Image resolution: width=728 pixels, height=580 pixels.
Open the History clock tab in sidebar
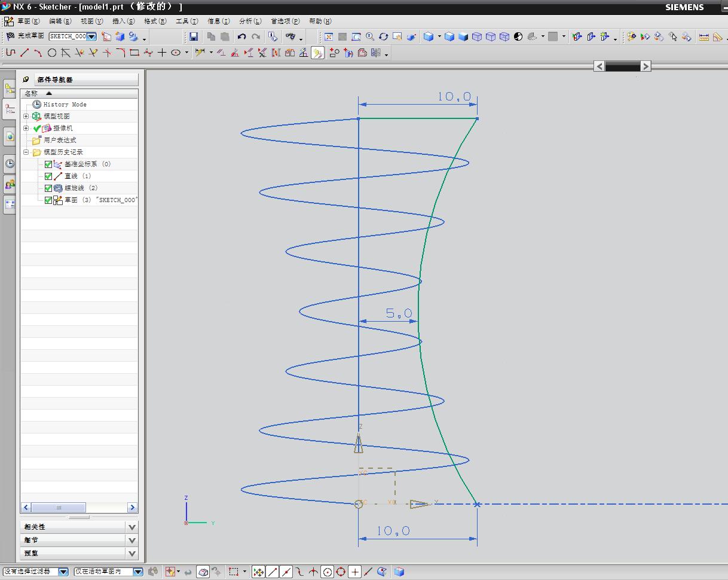point(10,164)
